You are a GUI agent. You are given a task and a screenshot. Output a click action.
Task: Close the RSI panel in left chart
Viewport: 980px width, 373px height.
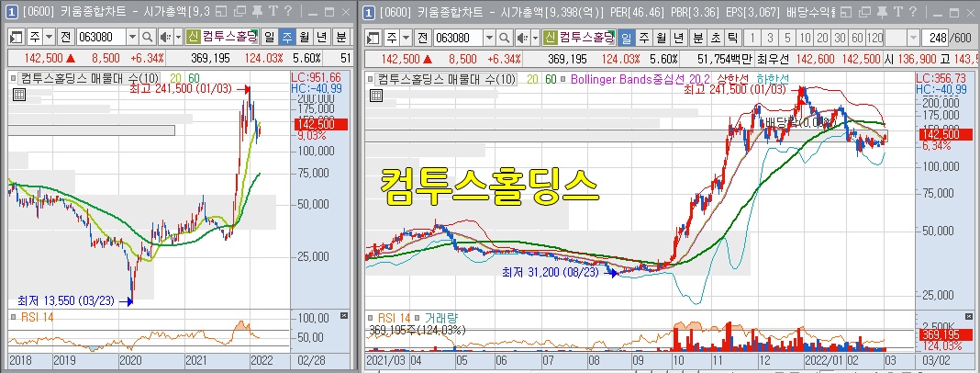343,316
